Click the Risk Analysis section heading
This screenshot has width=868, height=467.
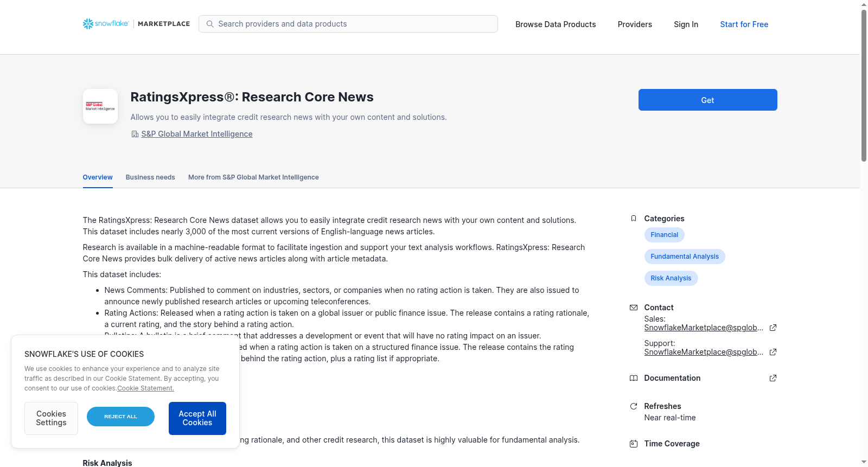pos(107,463)
